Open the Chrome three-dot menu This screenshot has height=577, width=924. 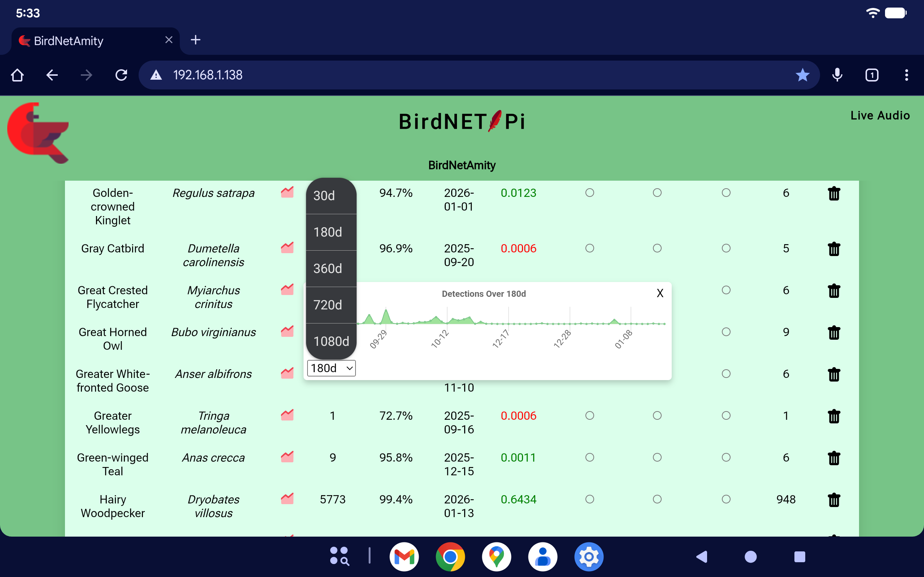pyautogui.click(x=906, y=75)
